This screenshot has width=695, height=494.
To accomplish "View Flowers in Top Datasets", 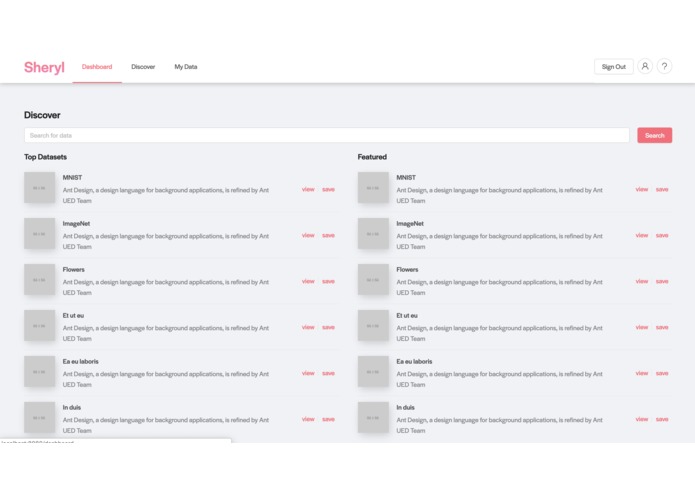I will tap(308, 282).
